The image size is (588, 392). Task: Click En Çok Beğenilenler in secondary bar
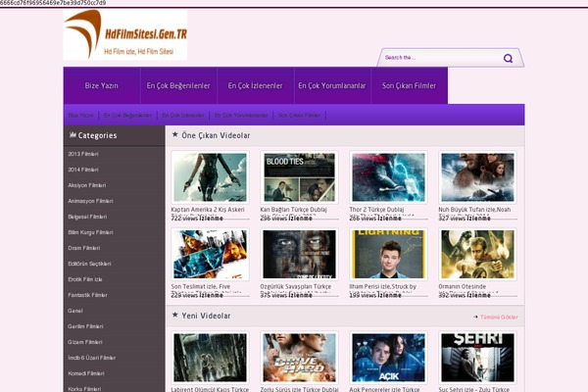(127, 116)
